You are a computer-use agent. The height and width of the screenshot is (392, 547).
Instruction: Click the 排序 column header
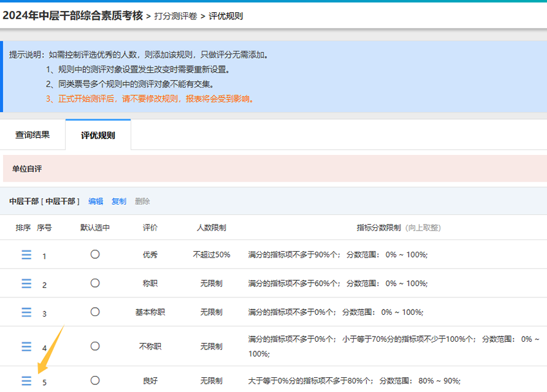pyautogui.click(x=23, y=228)
